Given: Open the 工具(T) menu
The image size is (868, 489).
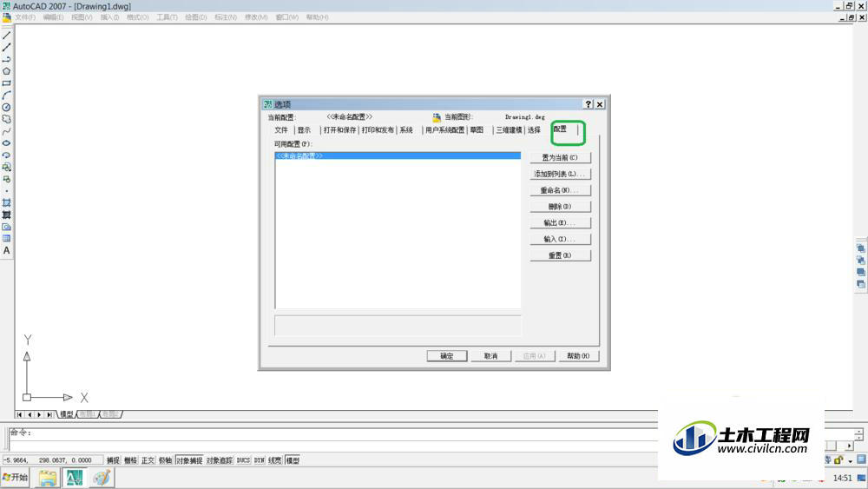Looking at the screenshot, I should [168, 17].
